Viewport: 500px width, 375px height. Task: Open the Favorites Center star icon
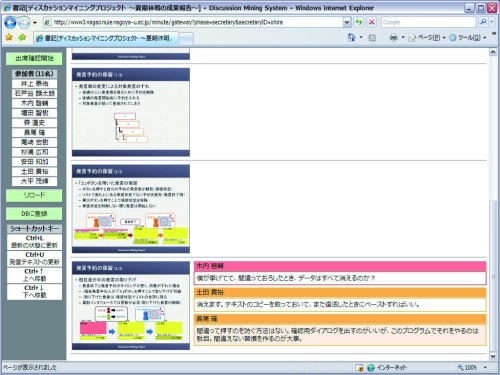click(9, 37)
